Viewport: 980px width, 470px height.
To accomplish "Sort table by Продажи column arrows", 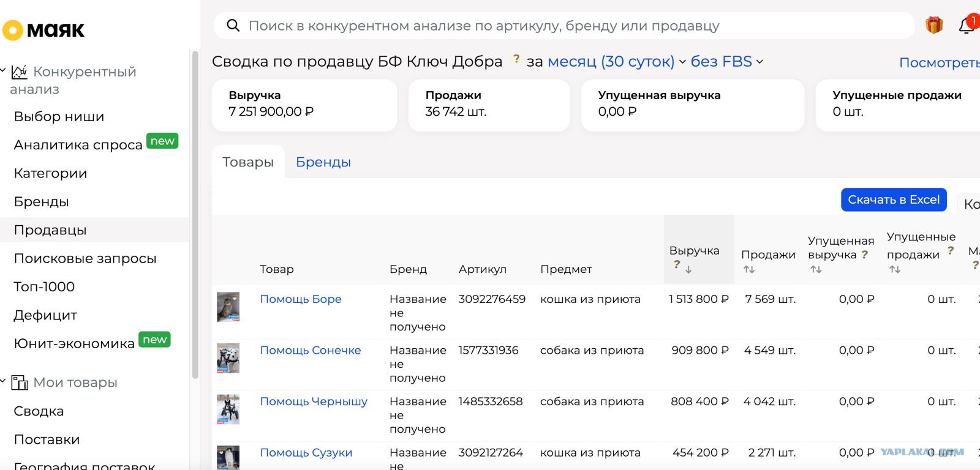I will 748,269.
